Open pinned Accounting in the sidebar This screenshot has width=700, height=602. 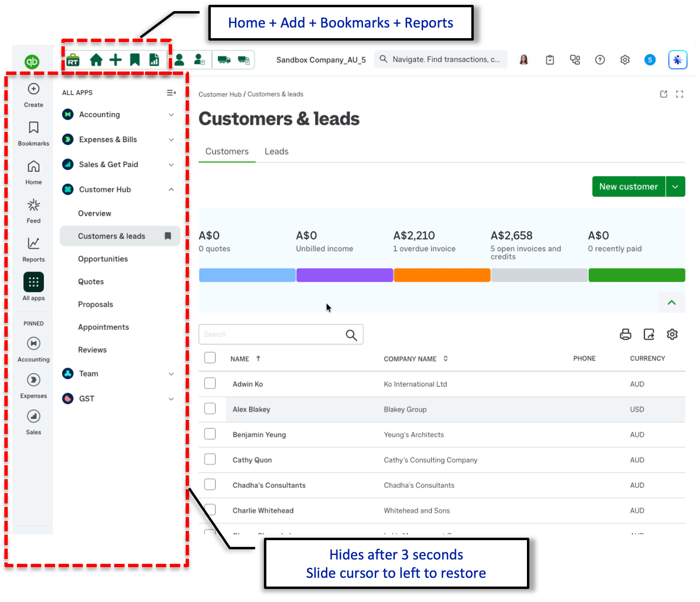(33, 349)
